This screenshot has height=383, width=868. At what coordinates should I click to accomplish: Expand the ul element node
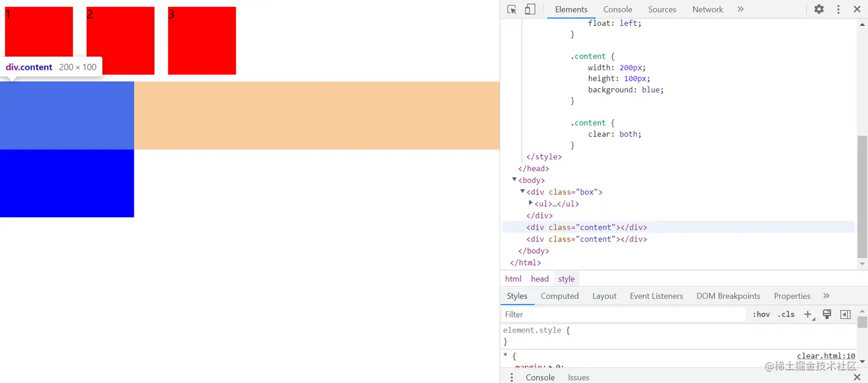tap(530, 203)
